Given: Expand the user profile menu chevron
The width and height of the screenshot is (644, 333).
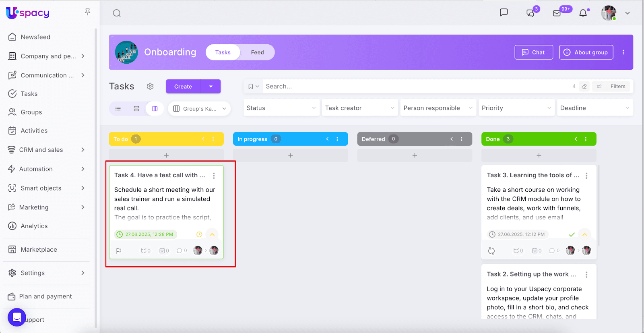Looking at the screenshot, I should pyautogui.click(x=627, y=13).
